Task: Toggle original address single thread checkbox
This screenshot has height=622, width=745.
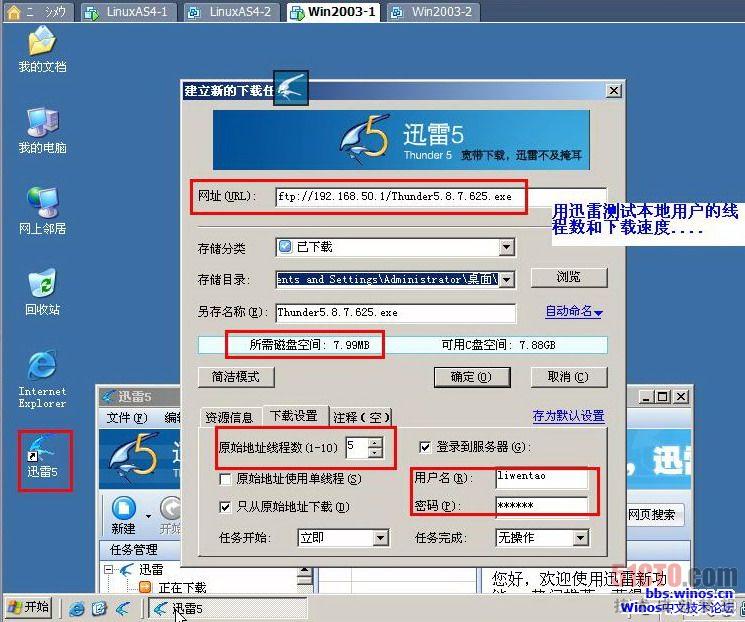Action: pos(225,479)
